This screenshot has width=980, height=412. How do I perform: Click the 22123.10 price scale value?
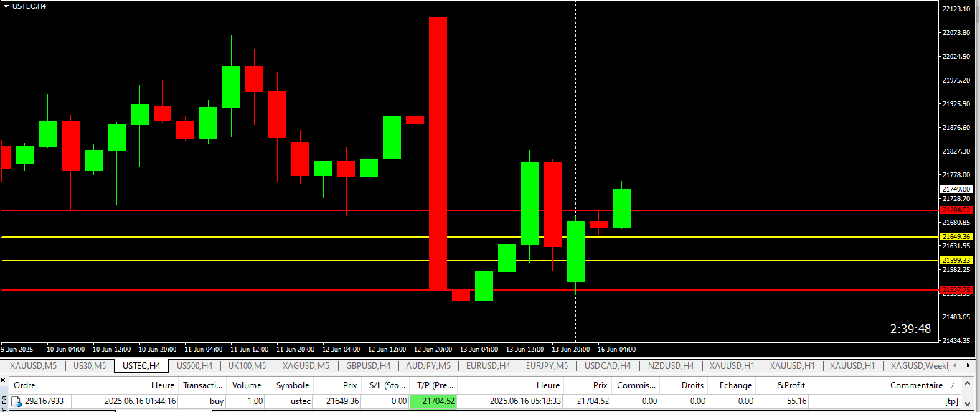click(956, 9)
